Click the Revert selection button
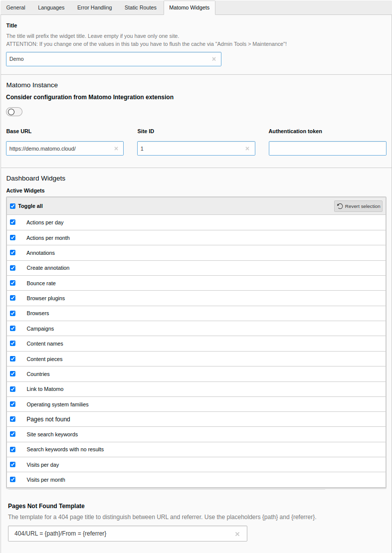Image resolution: width=392 pixels, height=553 pixels. coord(358,206)
